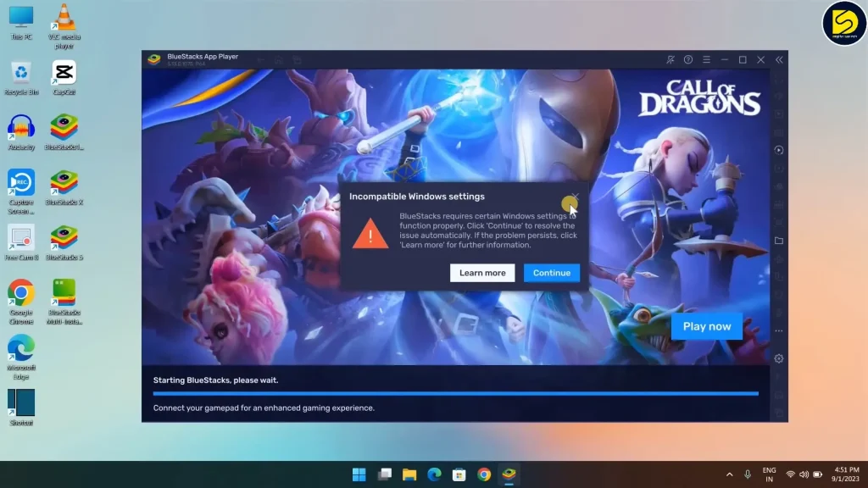Click the BlueStacks startup progress bar
868x488 pixels.
click(455, 393)
